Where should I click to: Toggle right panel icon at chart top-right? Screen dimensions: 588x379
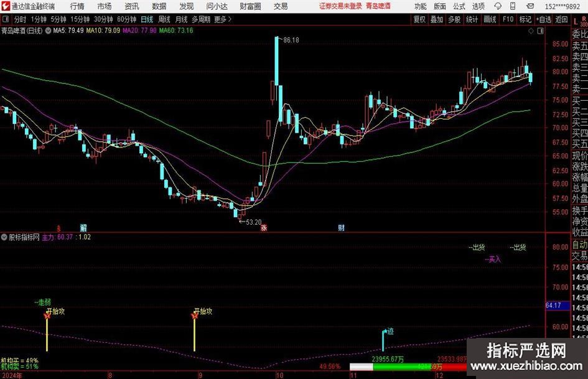tap(540, 31)
